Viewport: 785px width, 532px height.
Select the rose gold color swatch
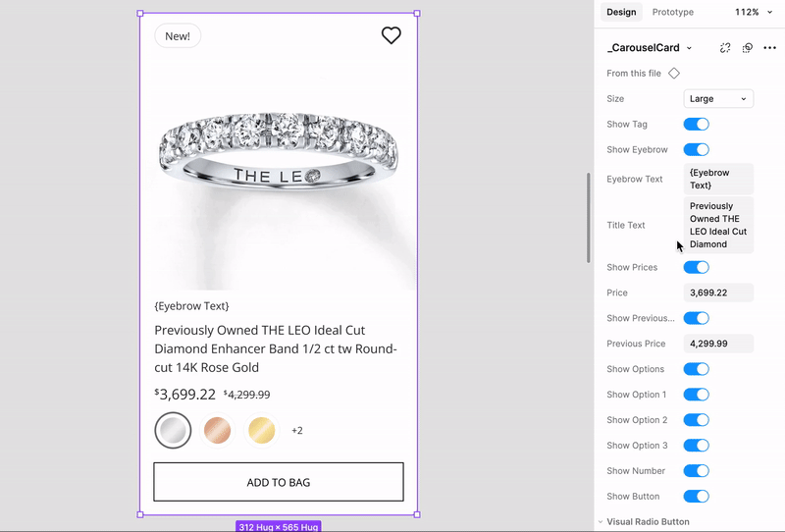217,430
